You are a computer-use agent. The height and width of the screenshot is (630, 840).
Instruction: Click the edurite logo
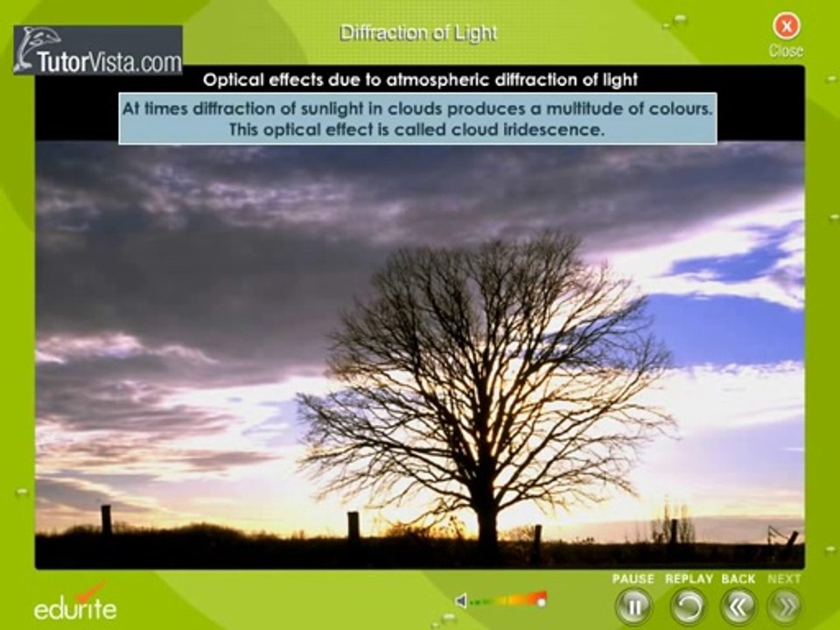75,602
